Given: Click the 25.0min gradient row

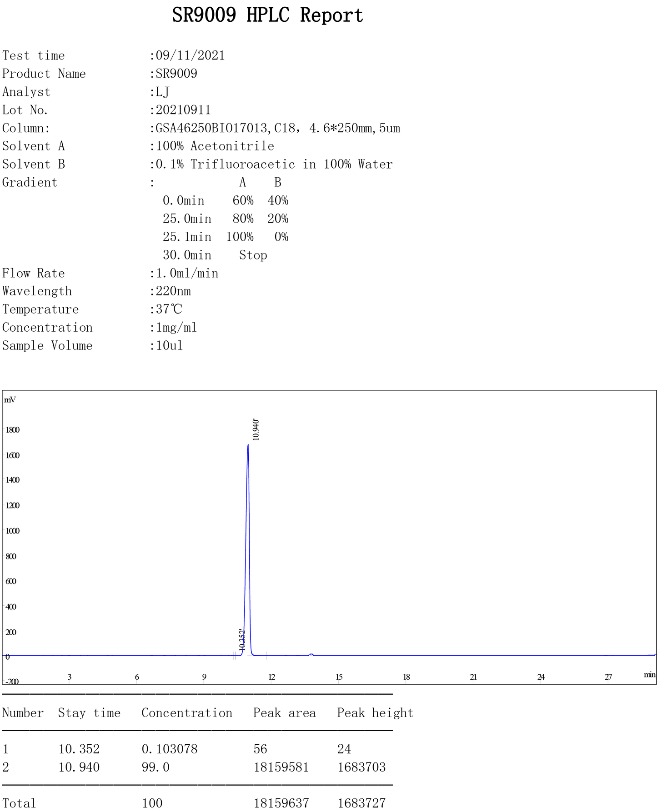Looking at the screenshot, I should 226,219.
